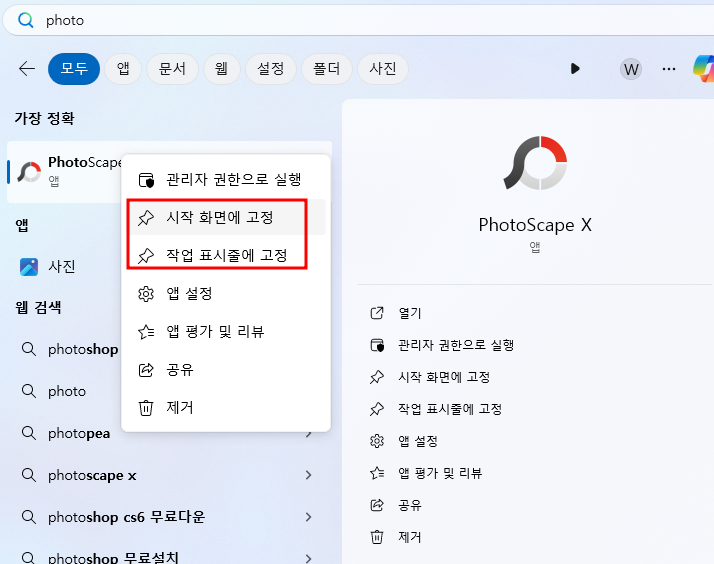Click the star-list icon in detail pane
The width and height of the screenshot is (714, 564).
[x=377, y=473]
